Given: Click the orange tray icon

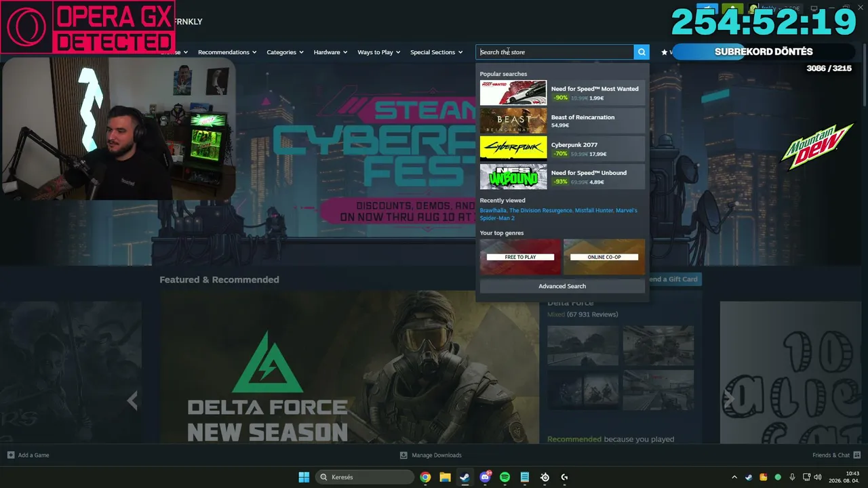Looking at the screenshot, I should (x=763, y=477).
